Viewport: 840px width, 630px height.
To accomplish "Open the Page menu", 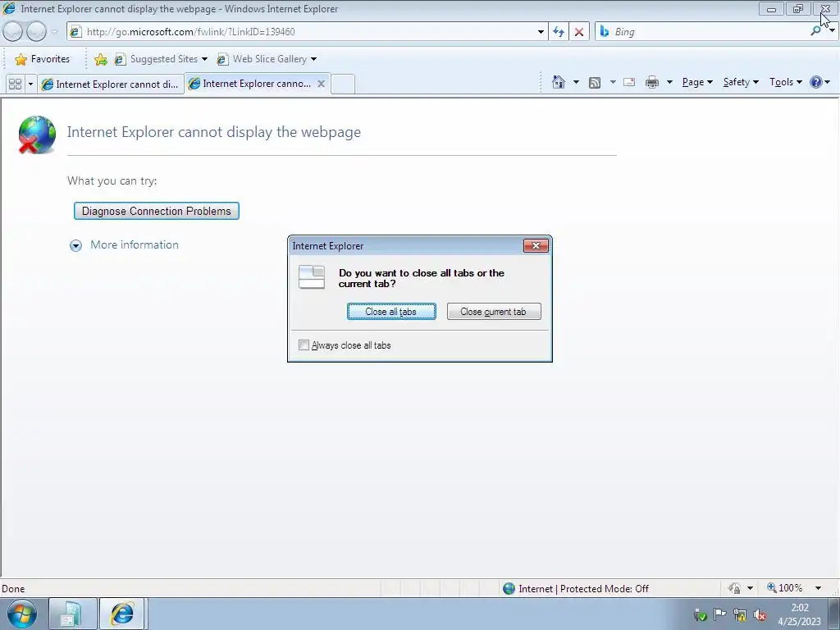I will tap(697, 82).
